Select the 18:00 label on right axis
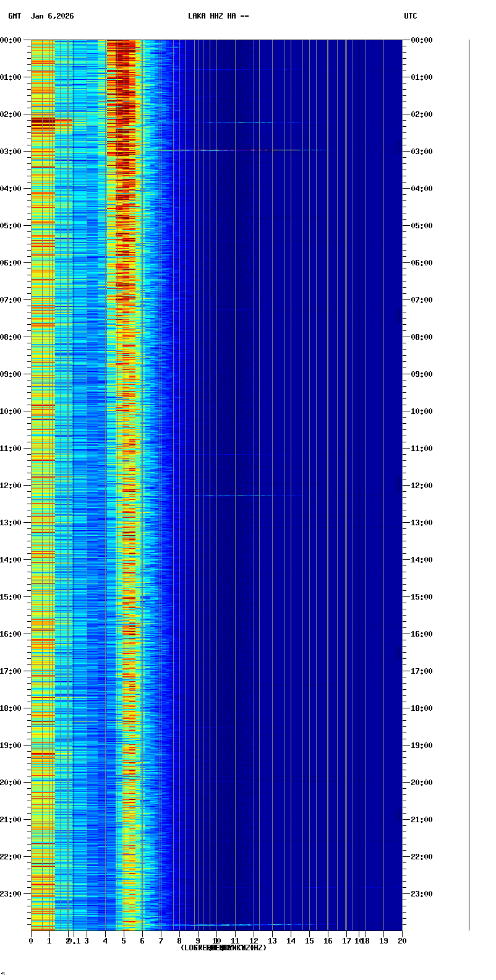This screenshot has width=496, height=980. pyautogui.click(x=422, y=708)
